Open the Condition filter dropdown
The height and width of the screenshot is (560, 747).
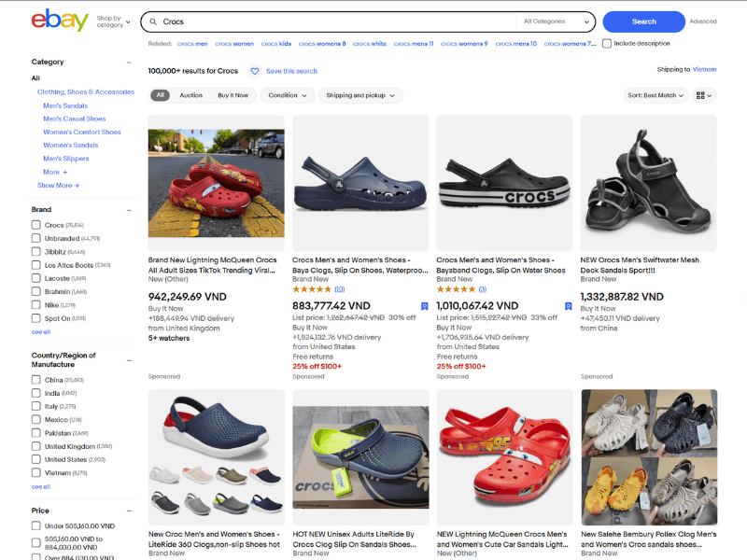(287, 94)
